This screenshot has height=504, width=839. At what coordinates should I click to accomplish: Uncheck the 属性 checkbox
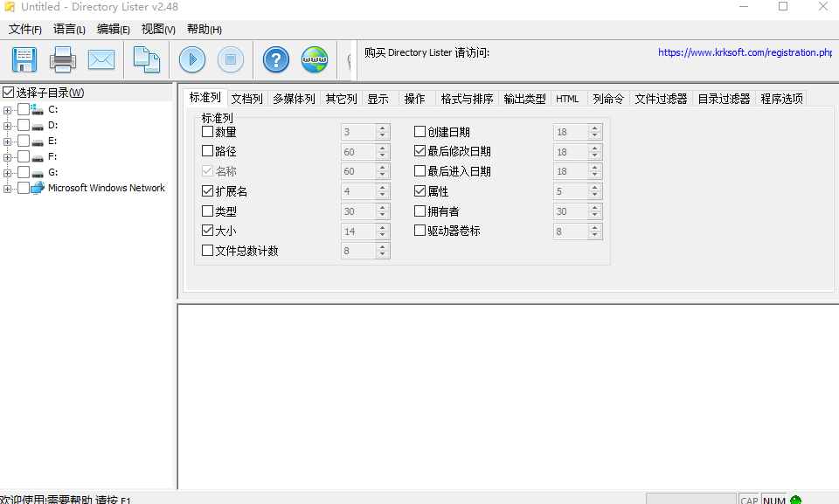tap(420, 191)
